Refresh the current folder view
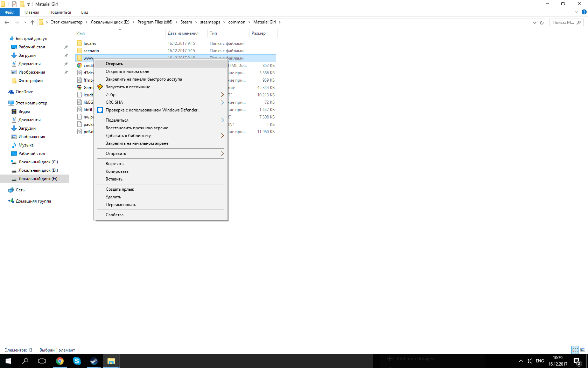 542,22
